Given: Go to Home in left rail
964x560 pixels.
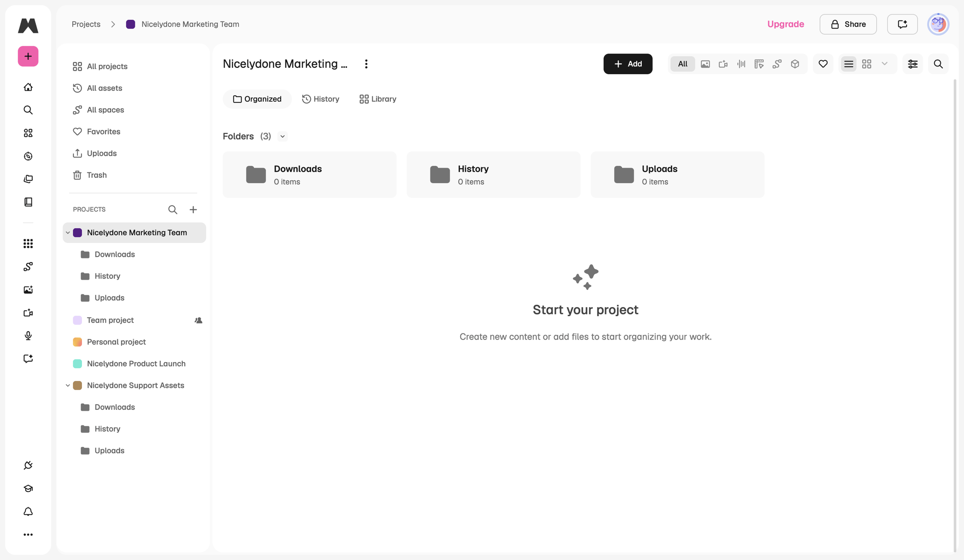Looking at the screenshot, I should click(x=28, y=87).
